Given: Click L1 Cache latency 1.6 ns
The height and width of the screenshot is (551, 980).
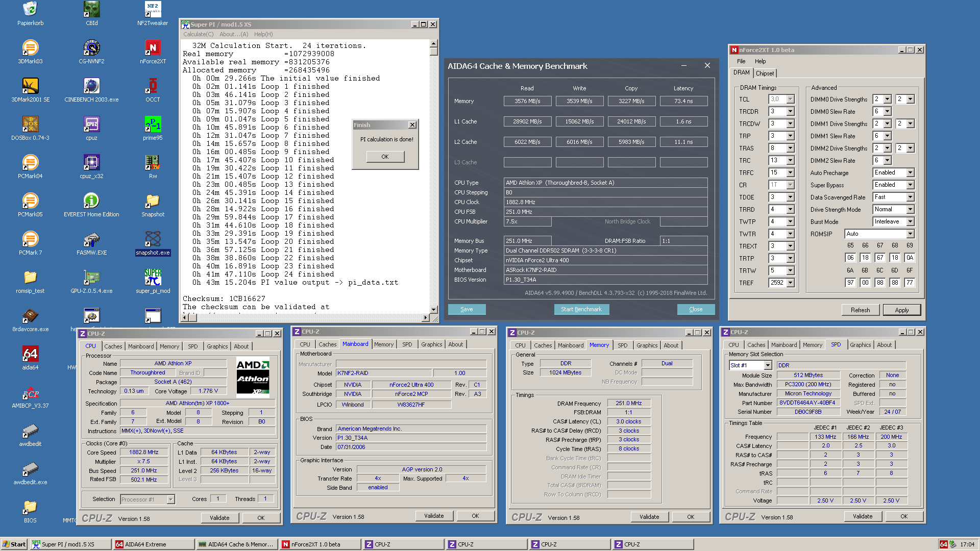Looking at the screenshot, I should [683, 121].
